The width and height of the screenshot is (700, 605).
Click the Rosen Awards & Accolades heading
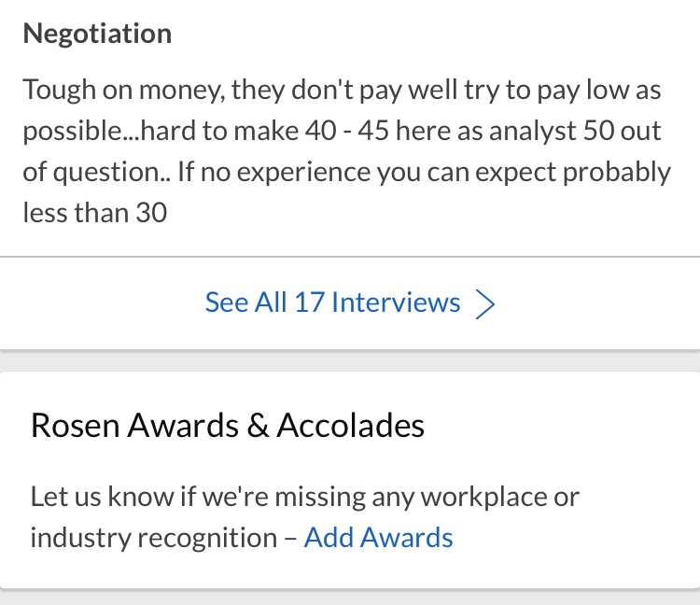click(x=228, y=426)
